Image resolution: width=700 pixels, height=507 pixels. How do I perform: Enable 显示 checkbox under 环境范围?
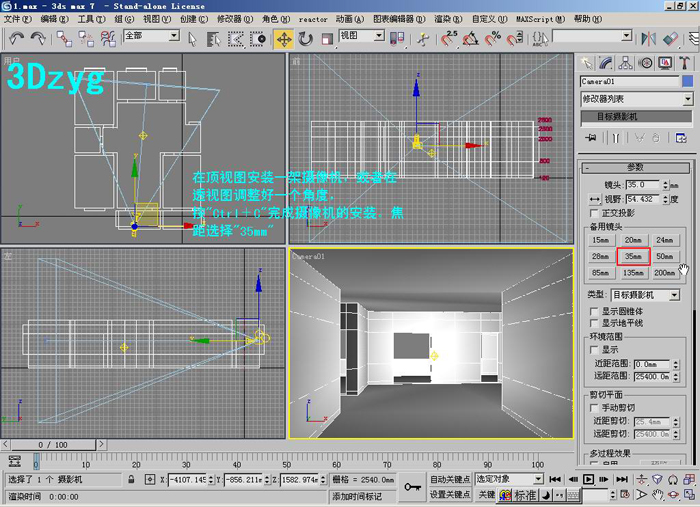pos(594,349)
